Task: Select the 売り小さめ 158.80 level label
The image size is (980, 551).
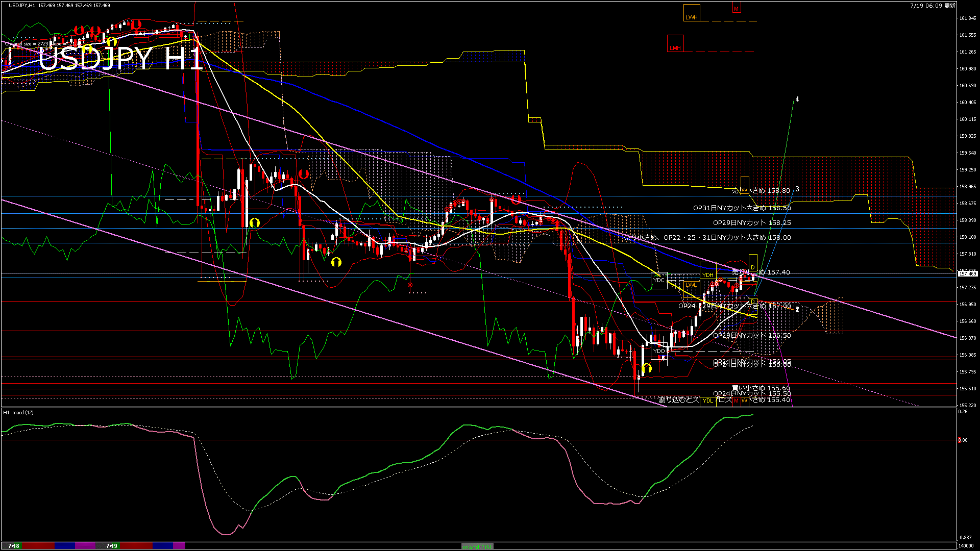Action: point(761,191)
